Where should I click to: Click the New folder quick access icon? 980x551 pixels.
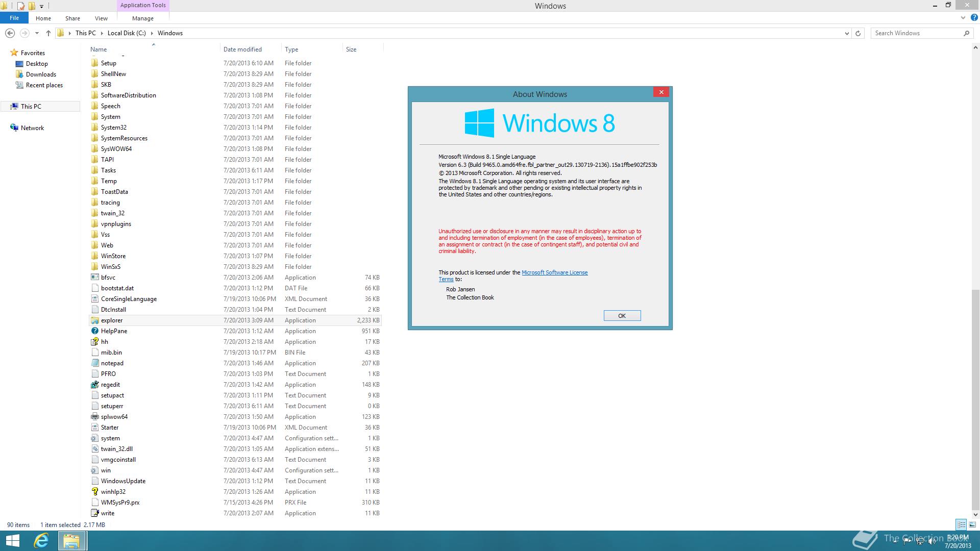click(32, 6)
